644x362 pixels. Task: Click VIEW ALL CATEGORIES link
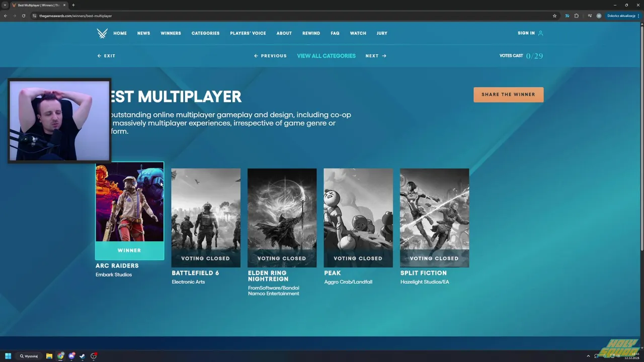point(326,56)
